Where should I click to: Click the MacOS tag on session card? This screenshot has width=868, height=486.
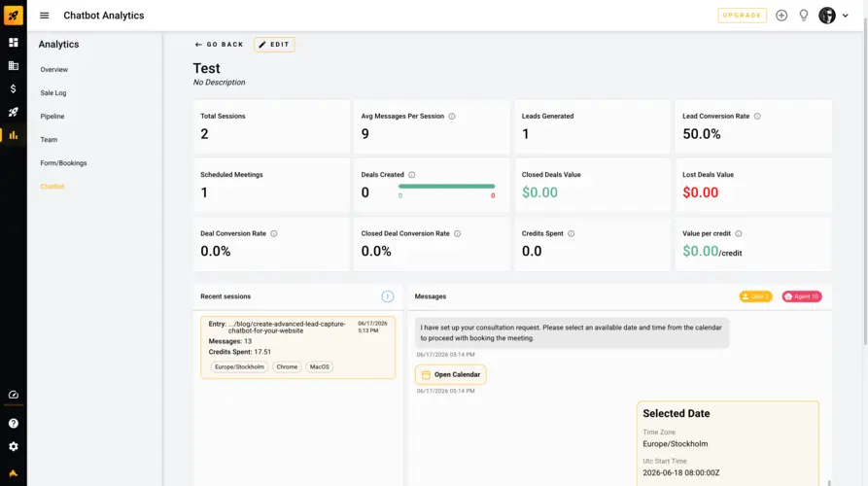click(x=320, y=367)
